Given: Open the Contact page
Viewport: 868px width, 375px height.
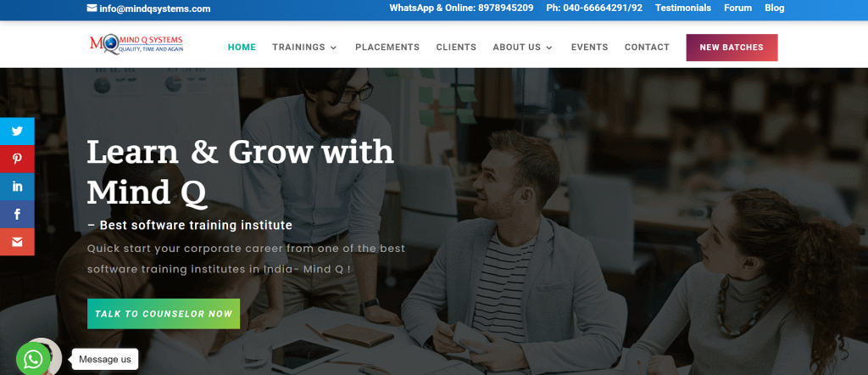Looking at the screenshot, I should pyautogui.click(x=647, y=47).
